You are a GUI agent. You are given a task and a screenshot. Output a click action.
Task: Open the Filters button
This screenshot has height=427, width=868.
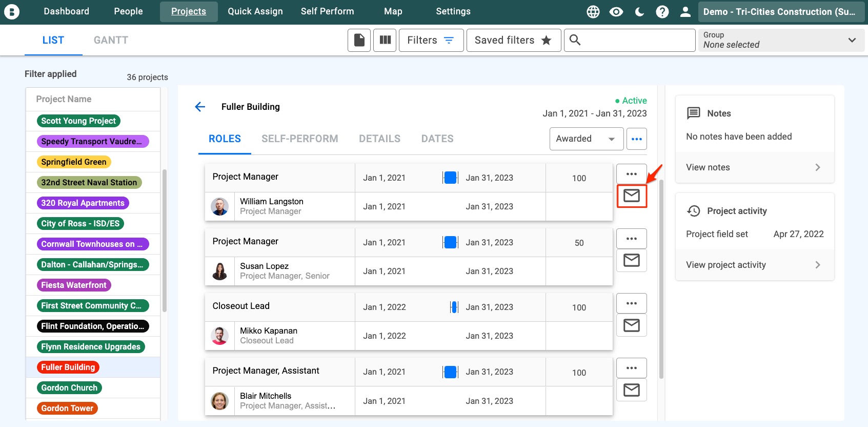click(x=431, y=40)
